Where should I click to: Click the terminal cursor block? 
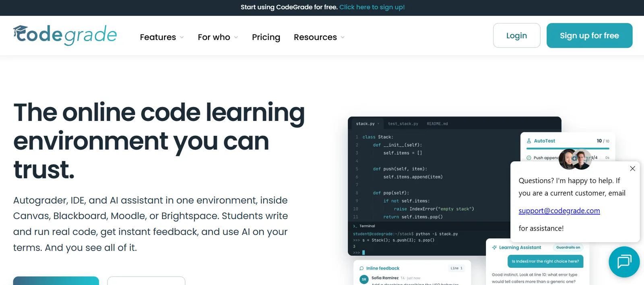point(363,252)
